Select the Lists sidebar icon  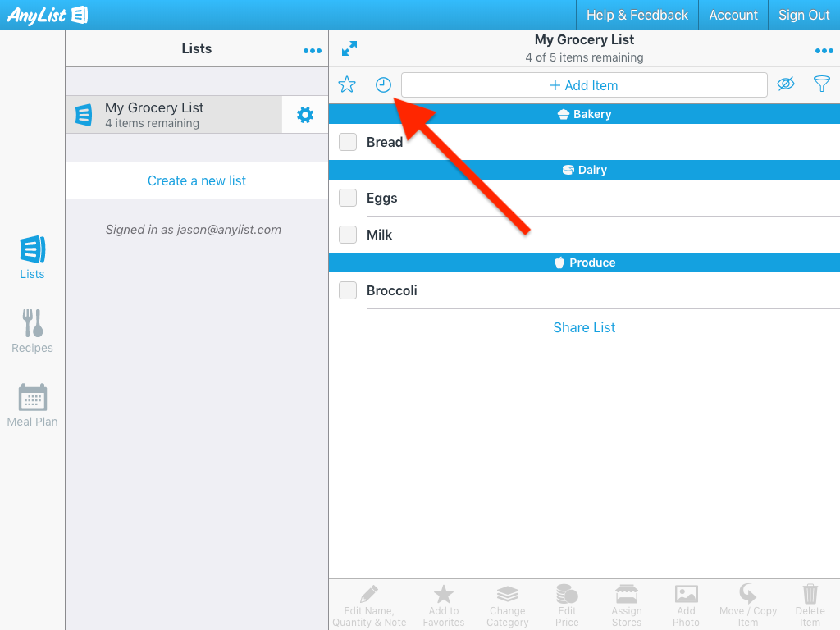click(x=32, y=258)
